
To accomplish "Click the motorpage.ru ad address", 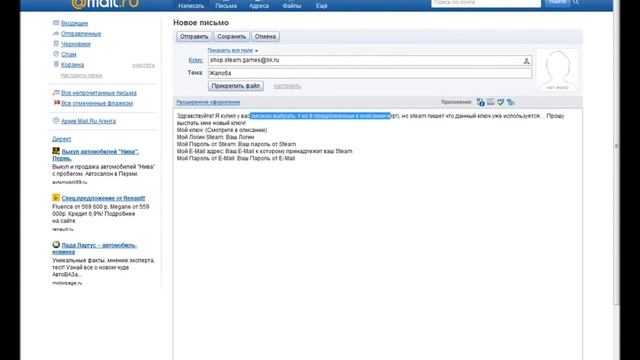I will pos(67,283).
